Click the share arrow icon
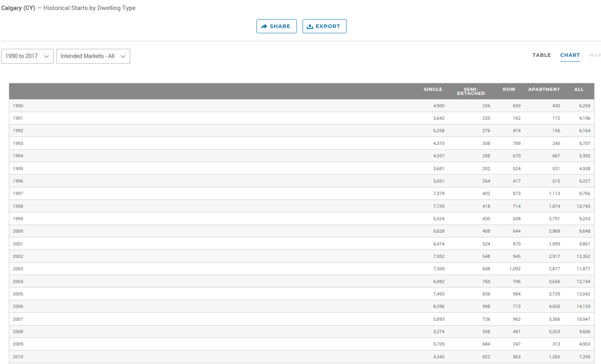The height and width of the screenshot is (364, 601). pos(264,26)
